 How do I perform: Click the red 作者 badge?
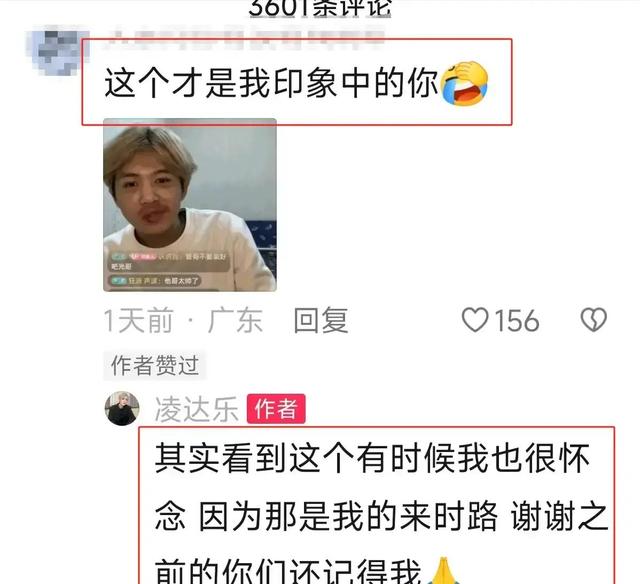click(x=276, y=409)
